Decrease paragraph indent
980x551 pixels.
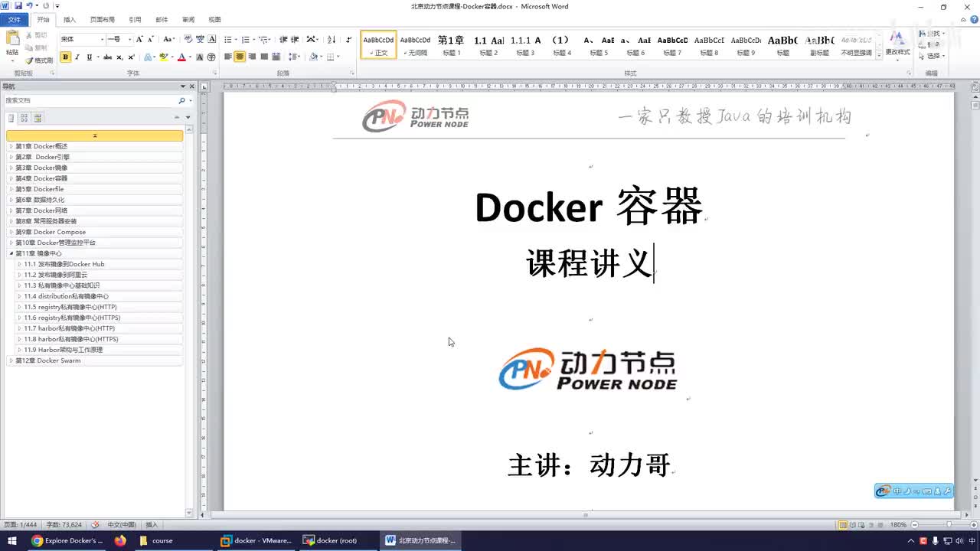tap(283, 39)
